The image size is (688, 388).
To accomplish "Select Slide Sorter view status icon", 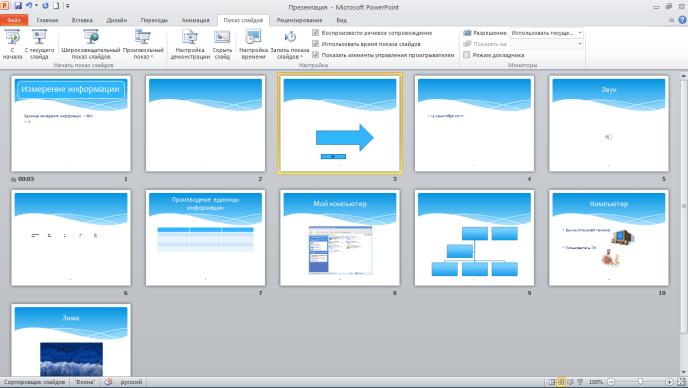I will point(561,382).
